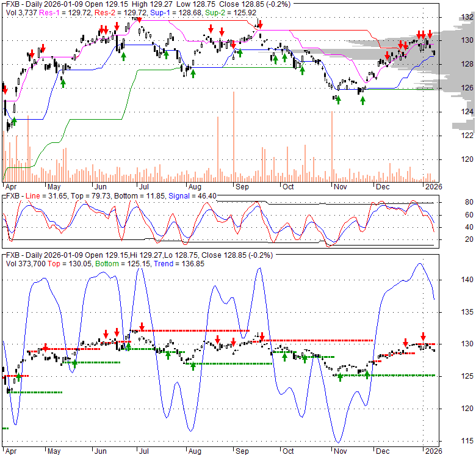476x455 pixels.
Task: Click the red arrow at mid-September's high, top chart
Action: [260, 24]
